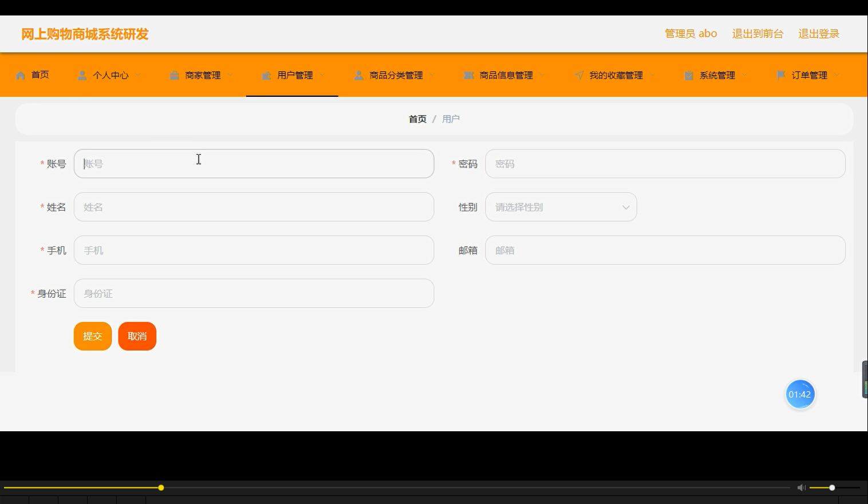Expand the 商品分类管理 menu chevron
This screenshot has width=868, height=504.
432,75
